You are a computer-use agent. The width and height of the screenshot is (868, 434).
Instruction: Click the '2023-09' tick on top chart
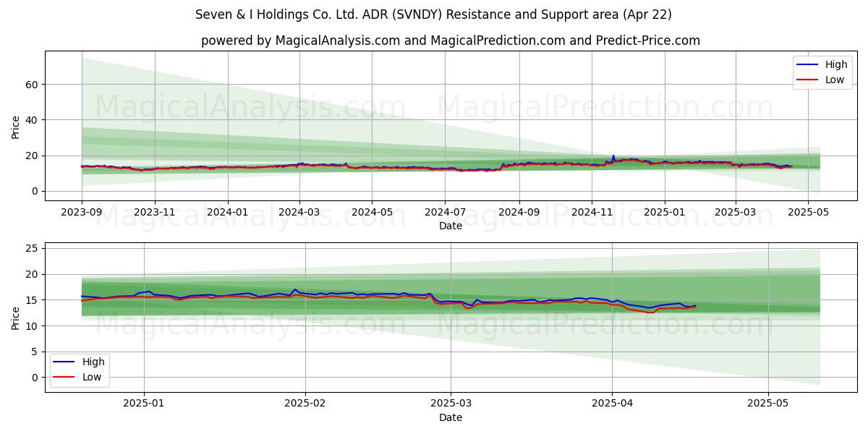pos(82,212)
